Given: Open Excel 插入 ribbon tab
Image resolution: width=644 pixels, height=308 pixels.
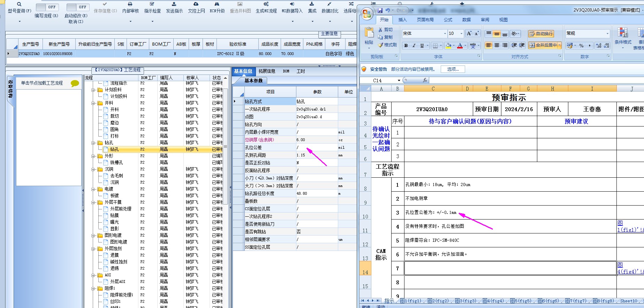Looking at the screenshot, I should pyautogui.click(x=402, y=20).
